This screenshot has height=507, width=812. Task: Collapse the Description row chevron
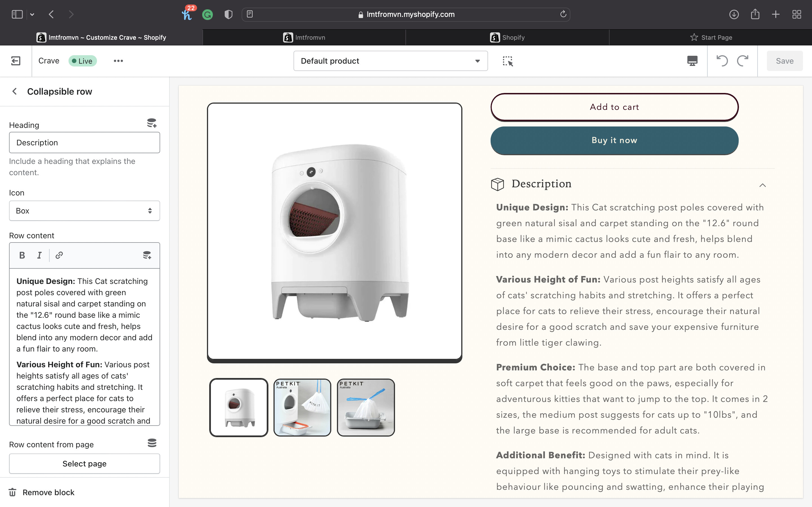point(762,185)
